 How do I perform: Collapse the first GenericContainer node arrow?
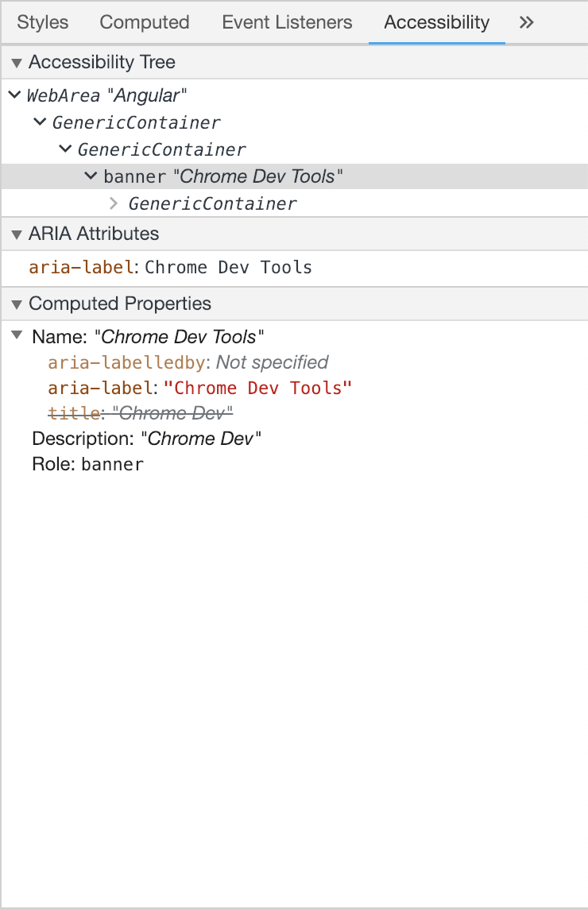(40, 122)
